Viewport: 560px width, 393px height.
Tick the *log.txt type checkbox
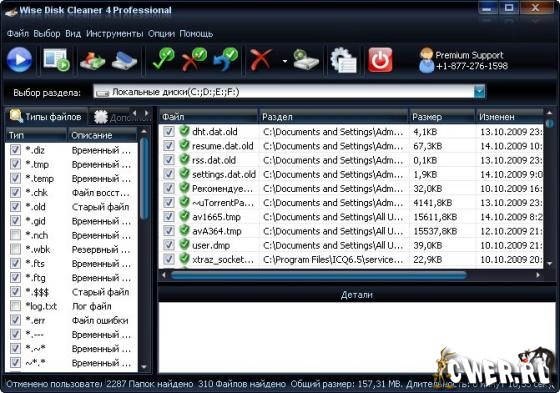point(15,306)
